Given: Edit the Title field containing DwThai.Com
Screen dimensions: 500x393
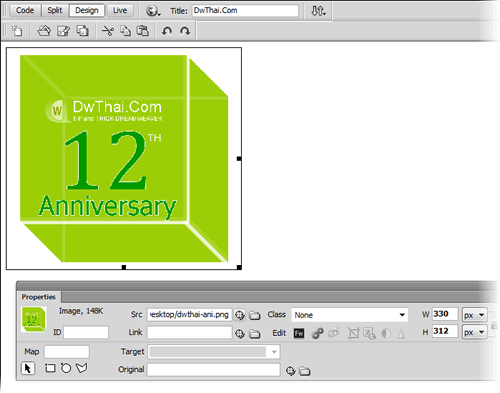Looking at the screenshot, I should coord(245,11).
